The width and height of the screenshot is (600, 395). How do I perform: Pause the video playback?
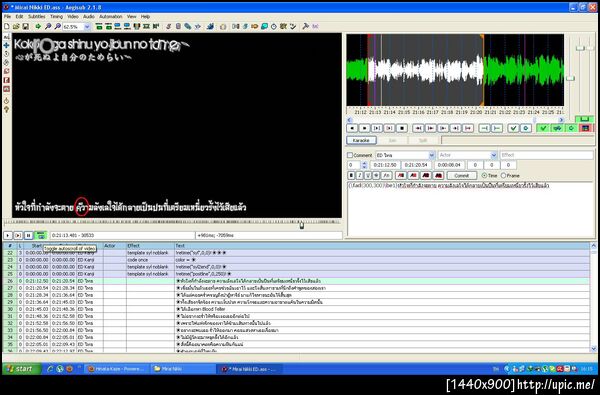(x=28, y=235)
